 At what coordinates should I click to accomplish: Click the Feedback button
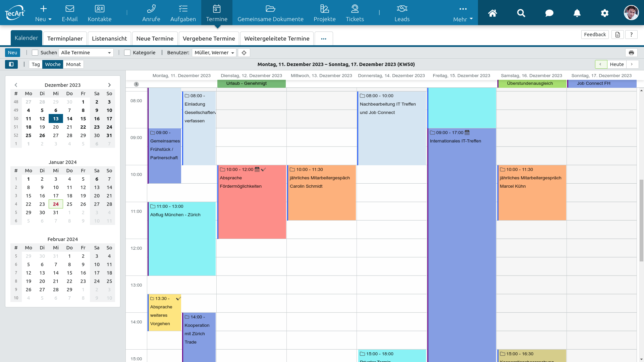click(594, 35)
